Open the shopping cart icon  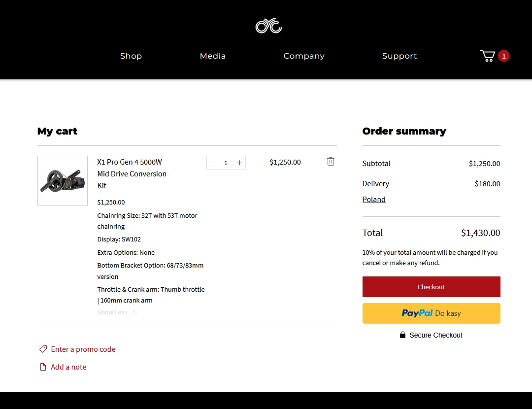coord(487,56)
